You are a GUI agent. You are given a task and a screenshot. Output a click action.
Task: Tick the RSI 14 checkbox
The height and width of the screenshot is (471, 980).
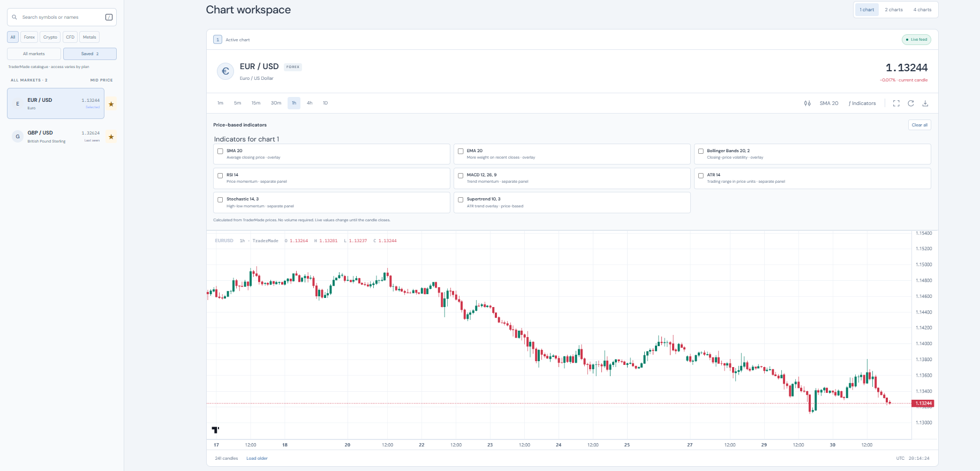point(220,175)
